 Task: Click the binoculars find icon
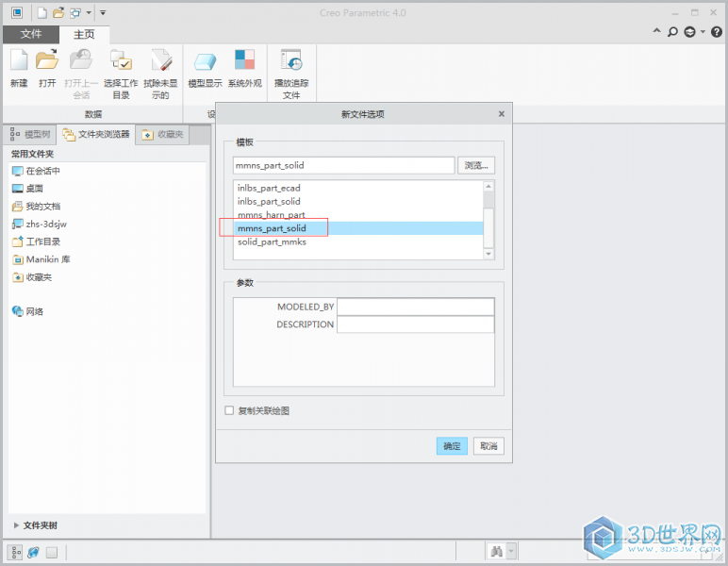[496, 552]
